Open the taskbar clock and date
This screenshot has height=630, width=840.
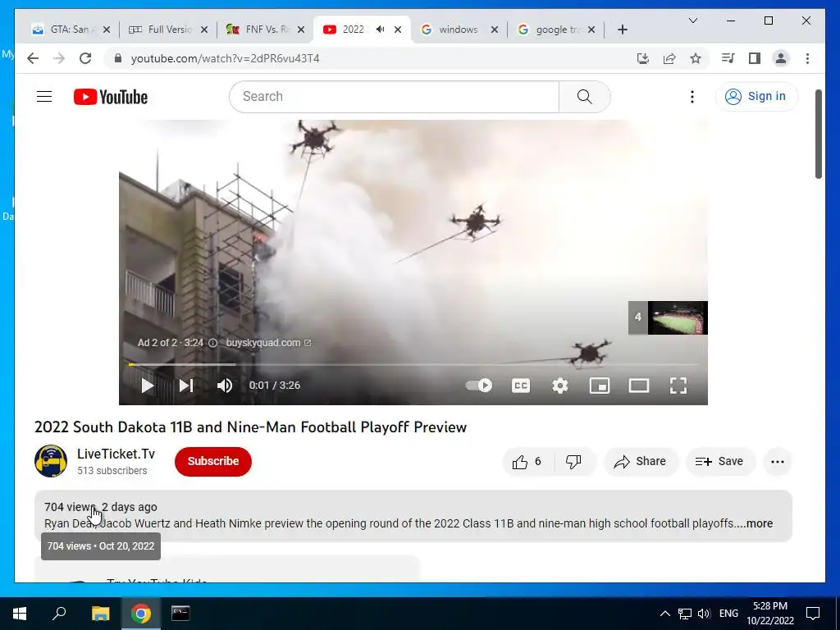[770, 614]
